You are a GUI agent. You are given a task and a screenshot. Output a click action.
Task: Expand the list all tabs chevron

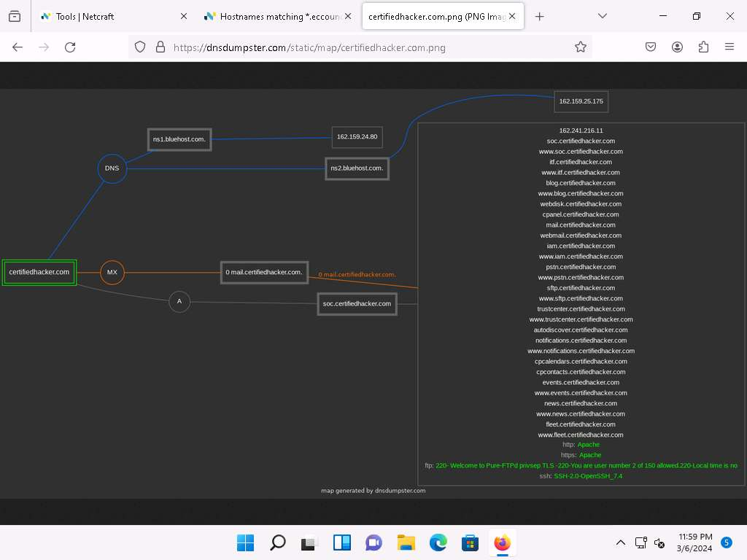tap(602, 16)
